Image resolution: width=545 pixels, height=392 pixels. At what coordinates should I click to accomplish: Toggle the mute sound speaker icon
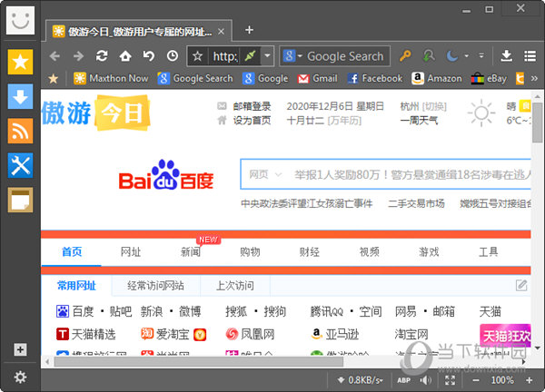click(x=425, y=380)
